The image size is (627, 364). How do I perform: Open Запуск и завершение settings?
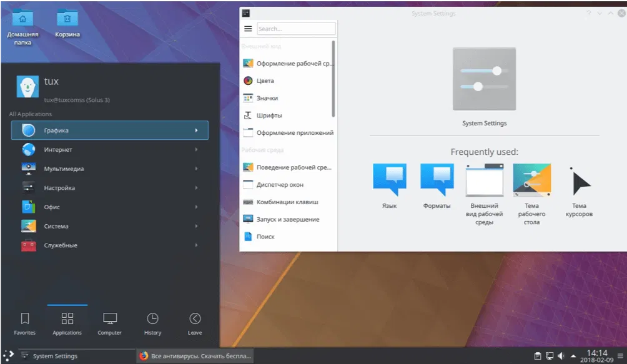click(x=288, y=219)
